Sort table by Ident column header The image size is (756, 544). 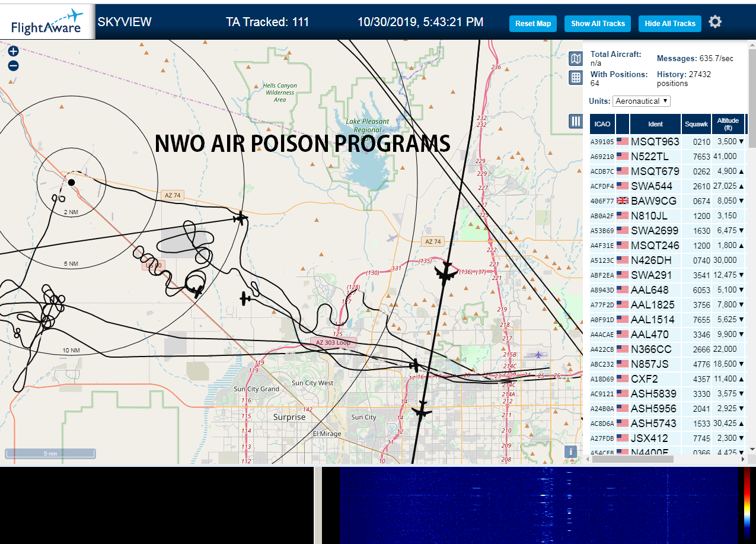click(x=655, y=124)
